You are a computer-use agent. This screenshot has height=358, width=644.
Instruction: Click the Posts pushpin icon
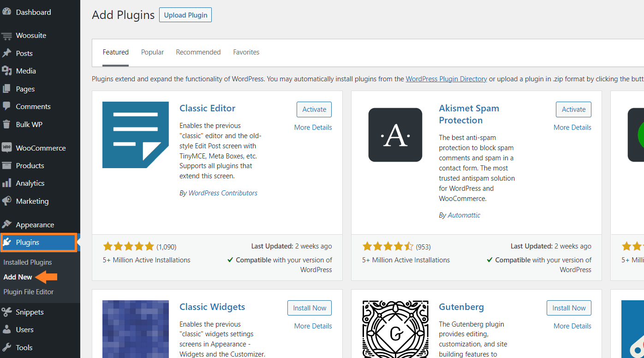6,53
